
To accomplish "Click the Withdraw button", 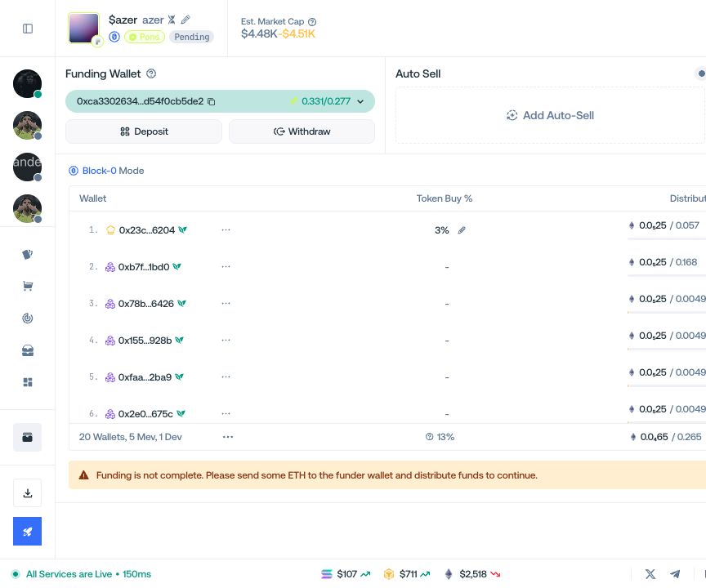I will 302,131.
